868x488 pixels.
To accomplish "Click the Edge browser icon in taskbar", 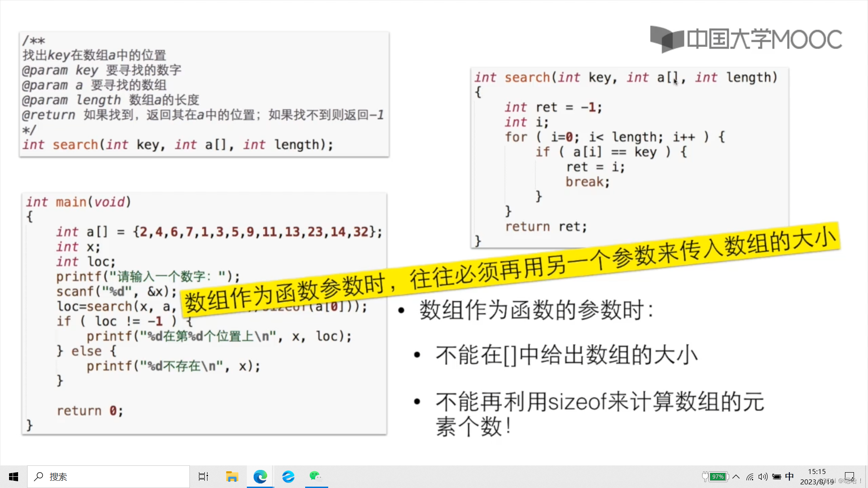I will tap(260, 476).
